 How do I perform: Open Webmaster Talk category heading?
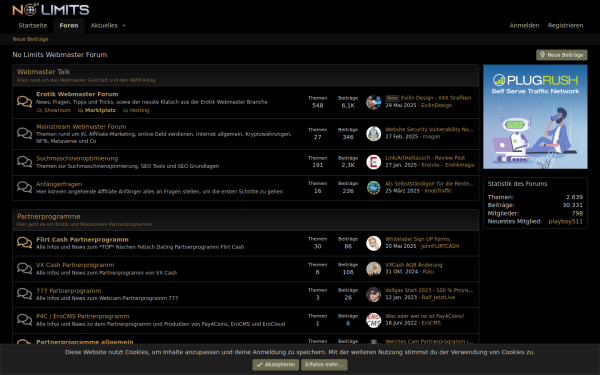43,72
